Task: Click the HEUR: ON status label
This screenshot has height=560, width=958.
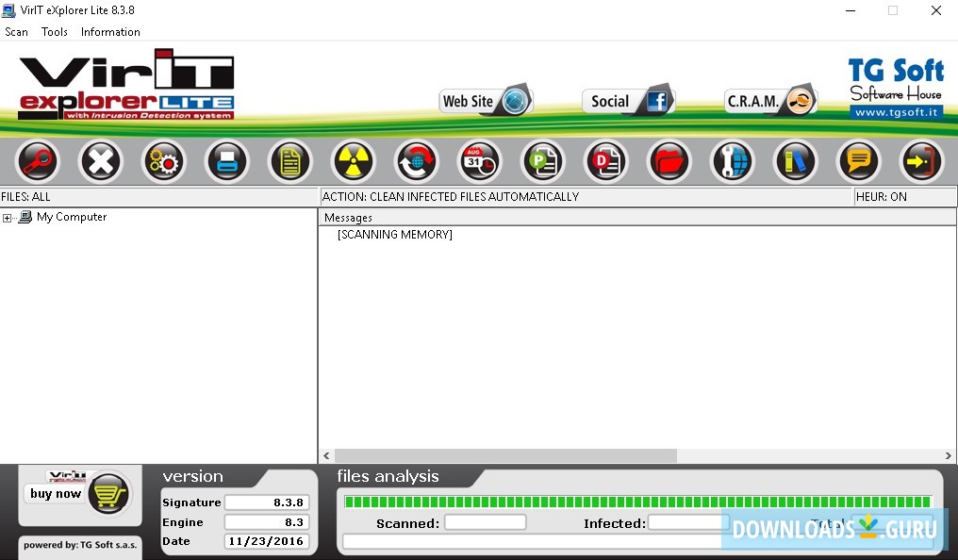Action: pyautogui.click(x=881, y=197)
